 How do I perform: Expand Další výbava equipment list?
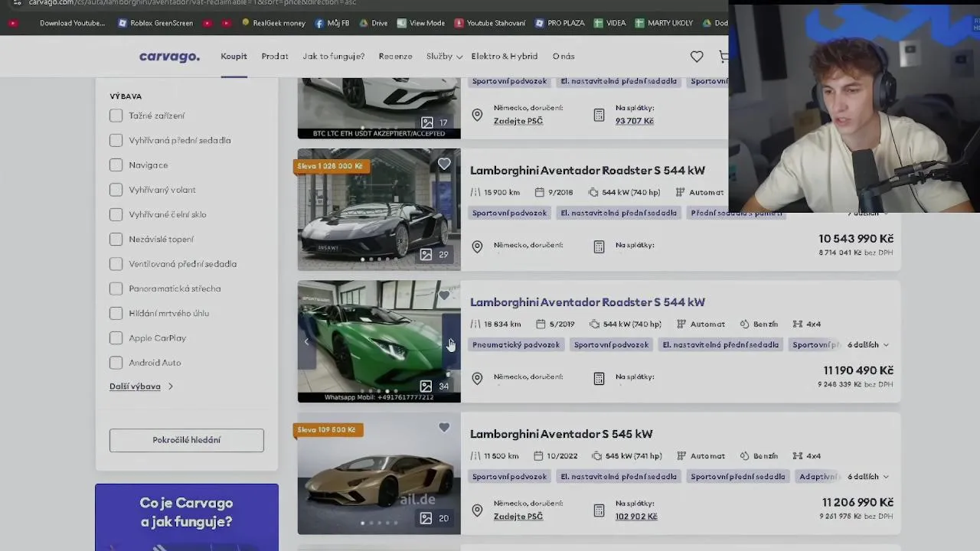[x=141, y=386]
